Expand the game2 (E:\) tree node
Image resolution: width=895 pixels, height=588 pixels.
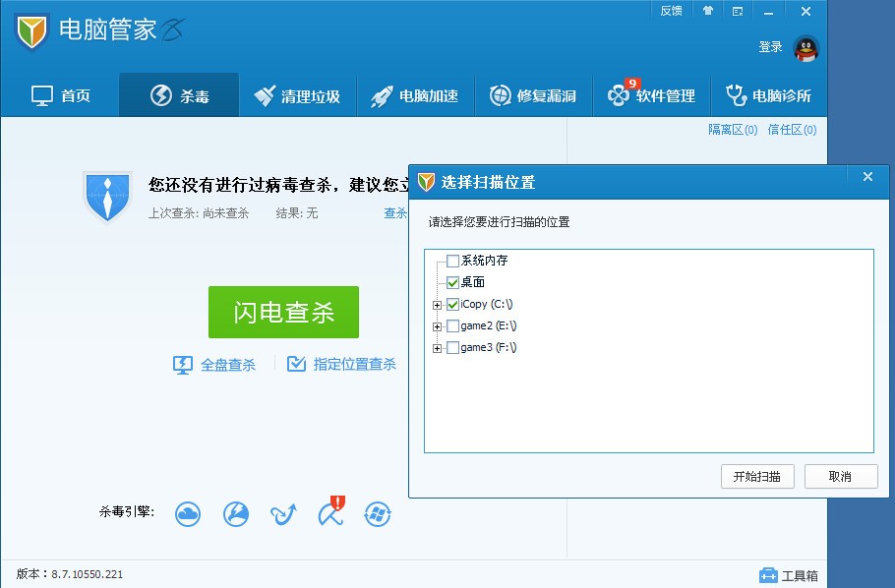[438, 327]
